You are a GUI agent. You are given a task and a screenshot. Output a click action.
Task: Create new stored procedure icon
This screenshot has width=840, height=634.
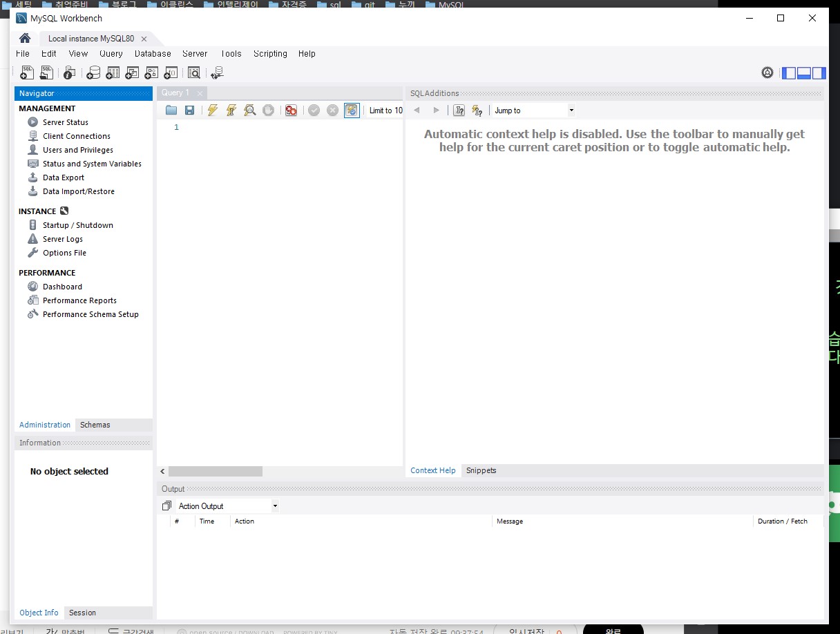point(151,73)
